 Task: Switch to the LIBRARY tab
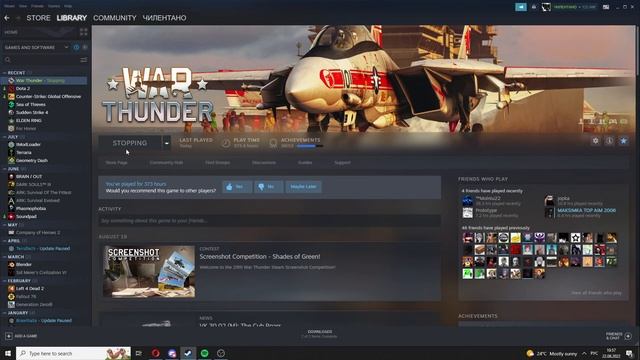click(72, 18)
